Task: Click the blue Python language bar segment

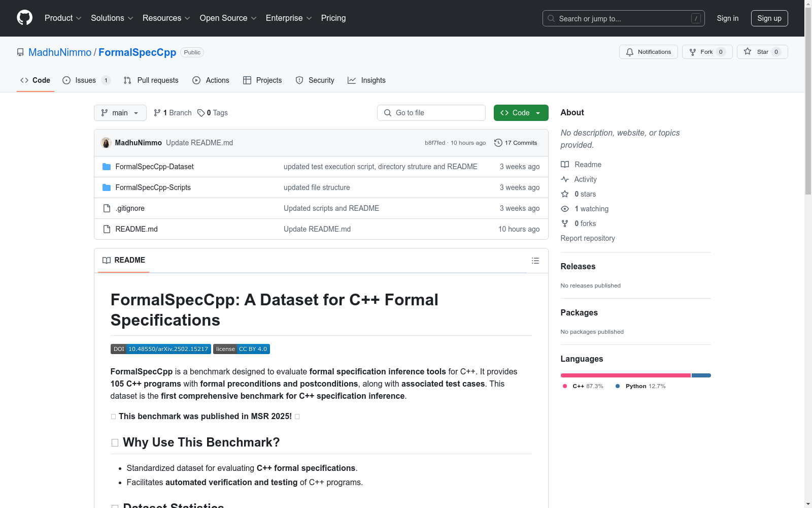Action: 701,375
